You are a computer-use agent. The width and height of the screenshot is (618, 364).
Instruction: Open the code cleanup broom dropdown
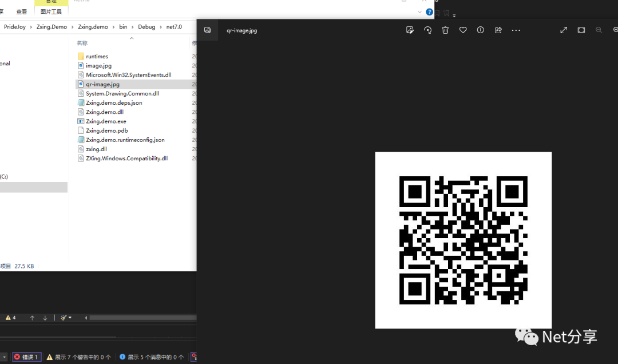(x=66, y=318)
